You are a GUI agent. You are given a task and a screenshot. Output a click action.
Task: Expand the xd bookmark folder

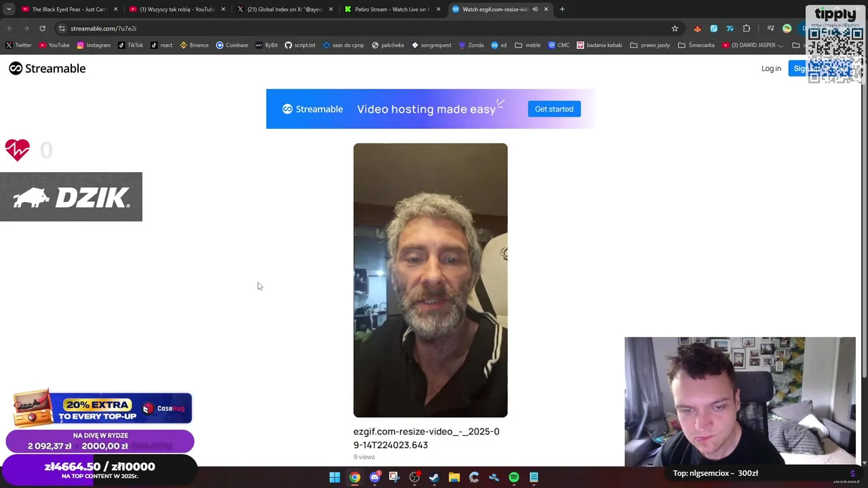pyautogui.click(x=498, y=45)
